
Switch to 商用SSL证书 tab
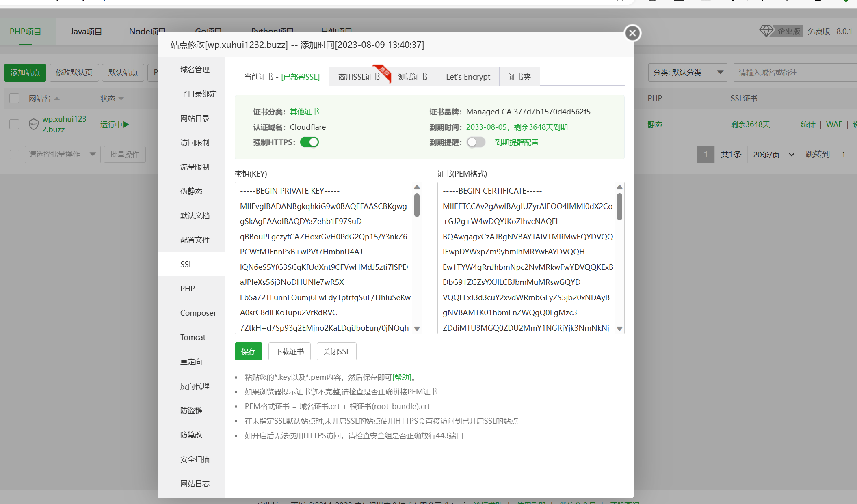click(x=359, y=77)
